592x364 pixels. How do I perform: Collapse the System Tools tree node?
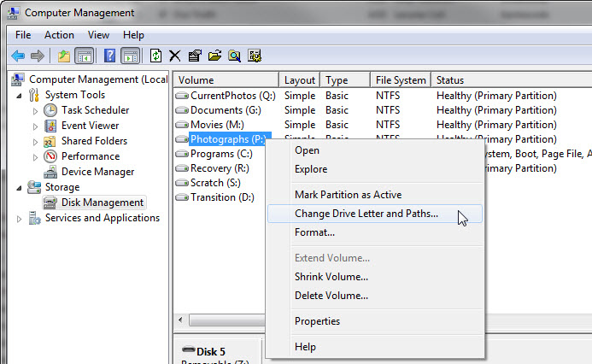click(19, 96)
